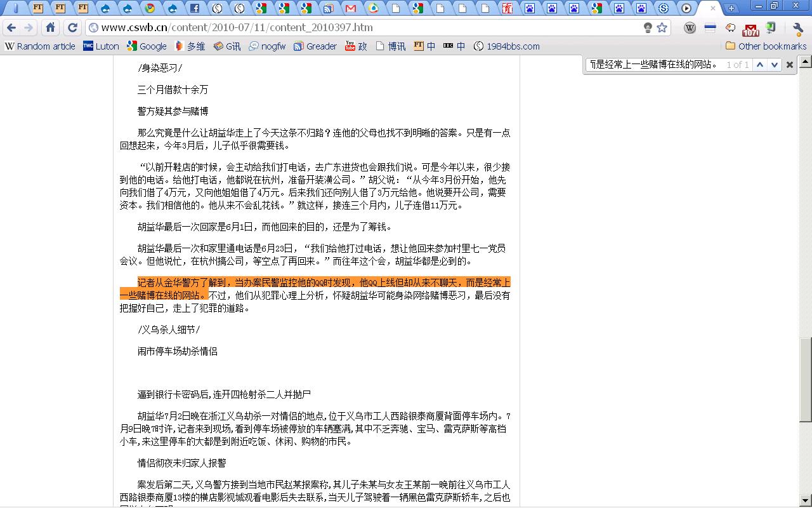Click the lightbulb icon in the address bar
Image resolution: width=812 pixels, height=508 pixels.
coord(648,28)
